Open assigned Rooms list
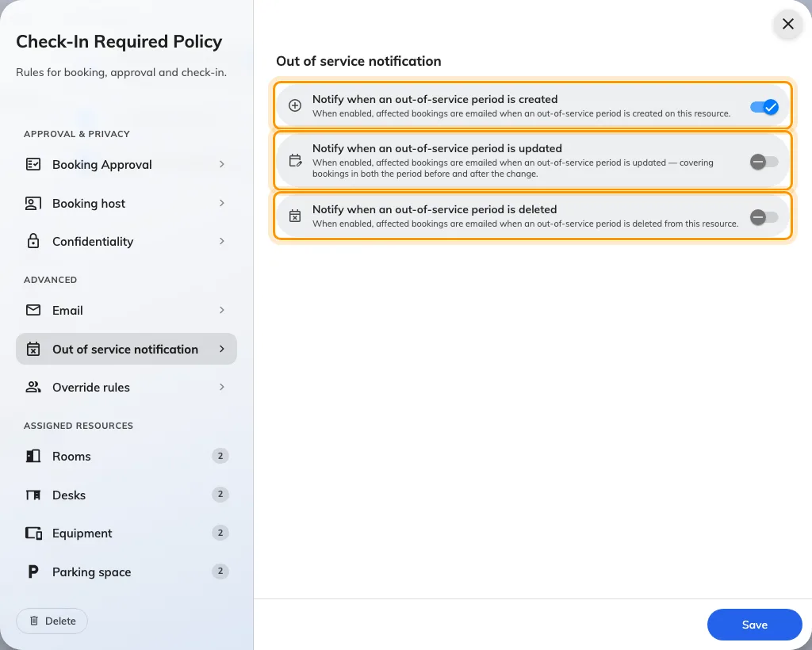 click(x=126, y=456)
